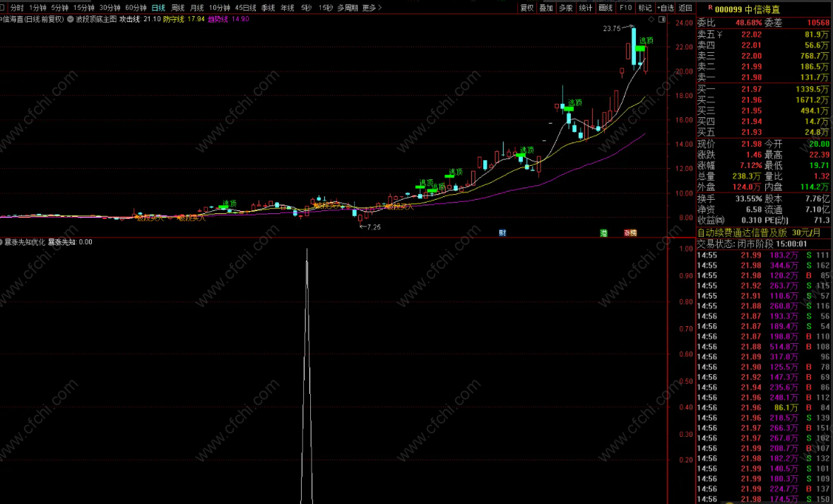Viewport: 833px width, 504px height.
Task: Switch to the 季线 quarterly chart tab
Action: point(268,8)
